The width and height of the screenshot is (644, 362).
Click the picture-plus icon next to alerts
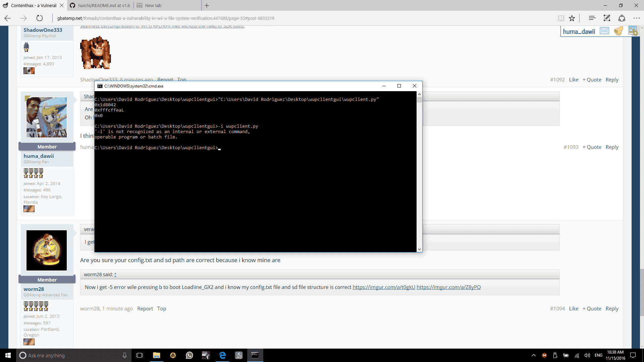pyautogui.click(x=633, y=31)
